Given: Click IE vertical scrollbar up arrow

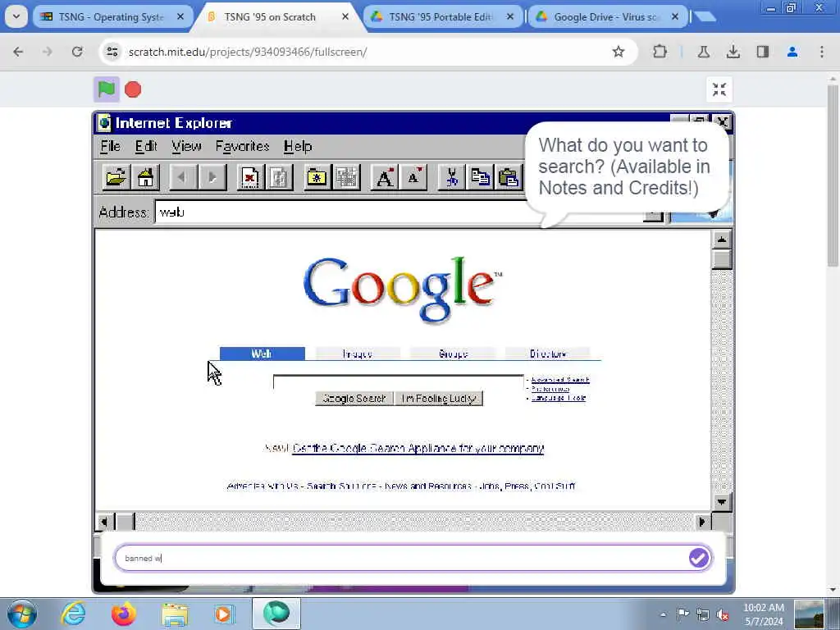Looking at the screenshot, I should tap(722, 240).
